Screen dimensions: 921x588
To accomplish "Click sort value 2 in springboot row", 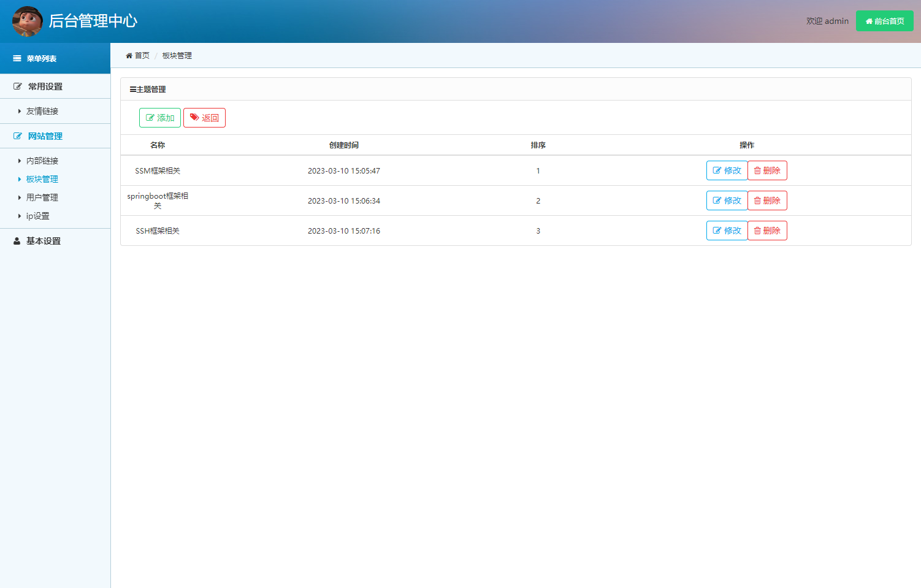I will [x=538, y=201].
